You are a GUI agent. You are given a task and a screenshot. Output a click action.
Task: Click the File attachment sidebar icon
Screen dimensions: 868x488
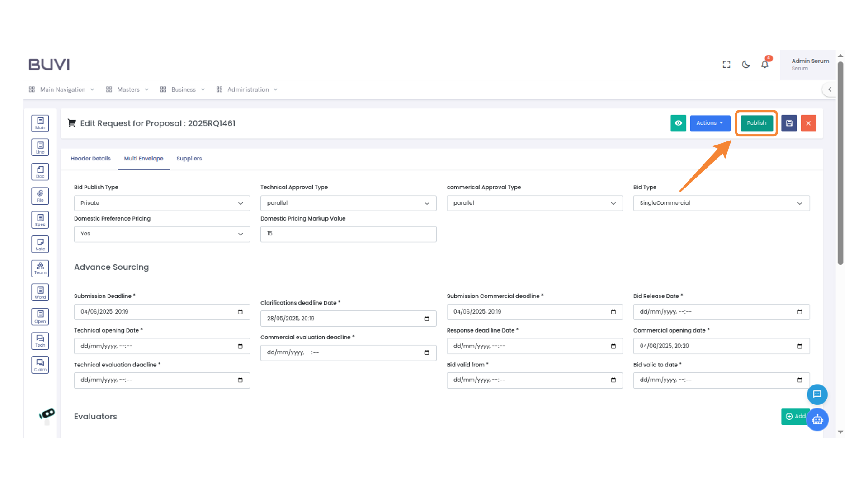(40, 196)
